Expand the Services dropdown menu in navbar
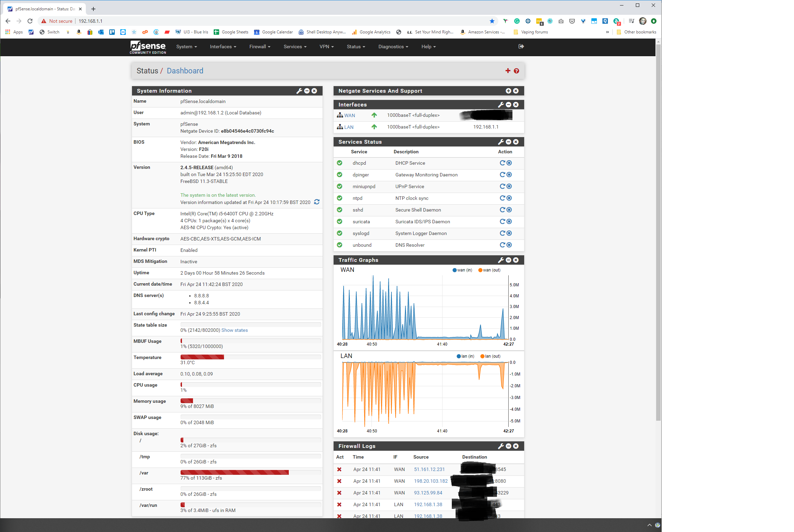 [x=294, y=47]
